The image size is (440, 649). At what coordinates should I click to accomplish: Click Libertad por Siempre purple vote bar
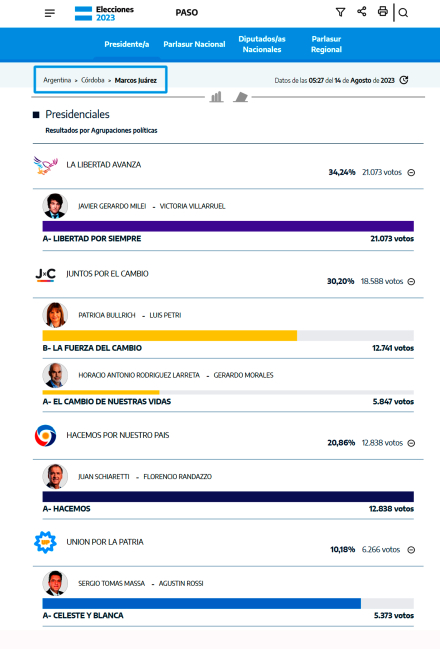[x=228, y=226]
